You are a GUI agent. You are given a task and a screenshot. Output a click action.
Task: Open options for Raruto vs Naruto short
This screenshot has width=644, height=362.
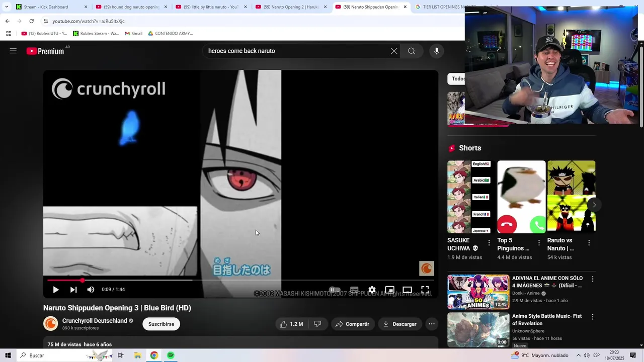(589, 243)
